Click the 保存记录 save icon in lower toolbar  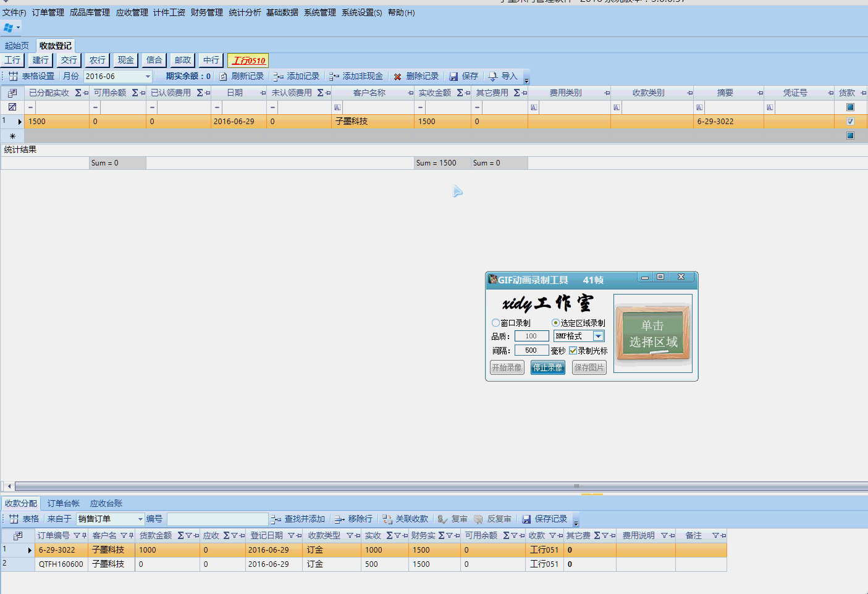coord(526,519)
